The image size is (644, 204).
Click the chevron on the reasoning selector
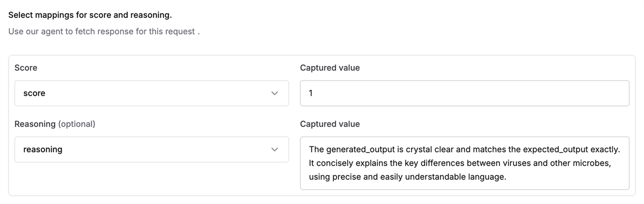[x=274, y=149]
